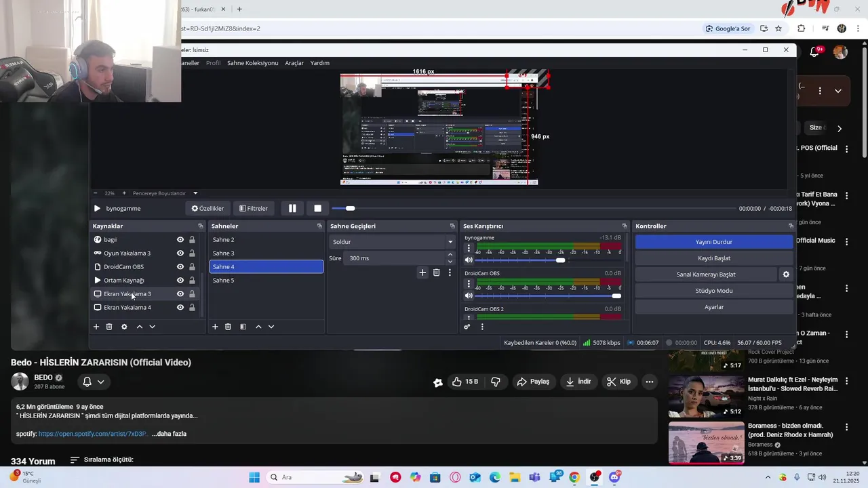This screenshot has height=488, width=868.
Task: Stop the bynogamme media playback
Action: 317,208
